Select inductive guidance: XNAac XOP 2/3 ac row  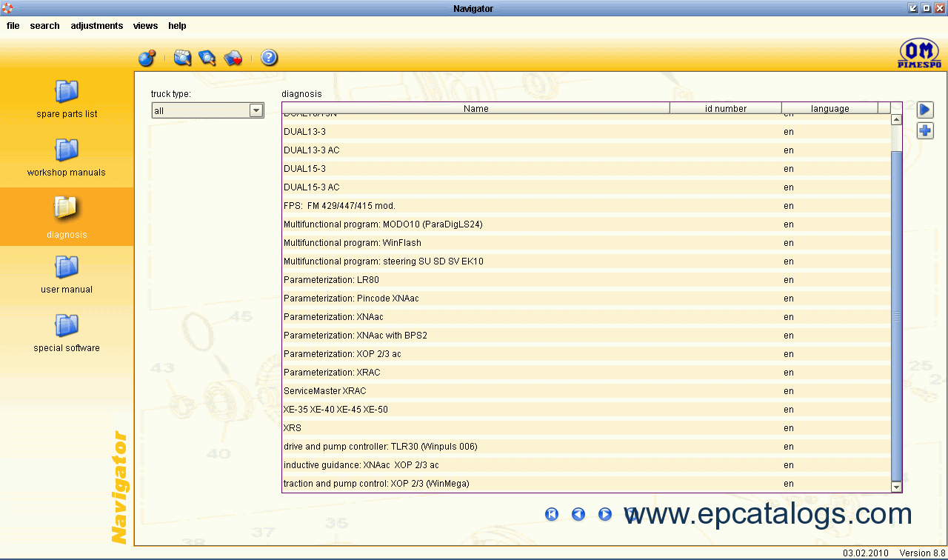coord(587,465)
